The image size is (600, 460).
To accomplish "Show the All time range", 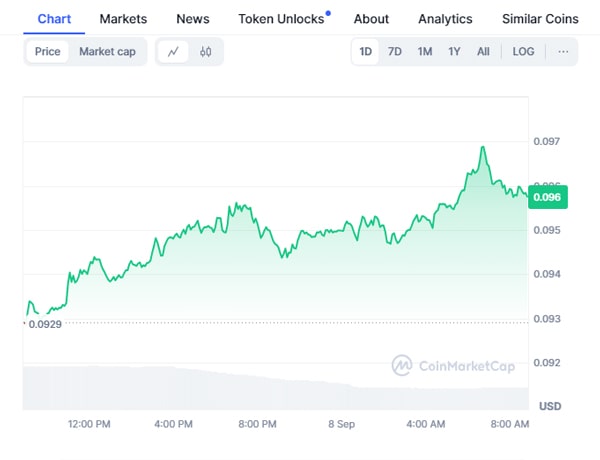I will (x=484, y=52).
